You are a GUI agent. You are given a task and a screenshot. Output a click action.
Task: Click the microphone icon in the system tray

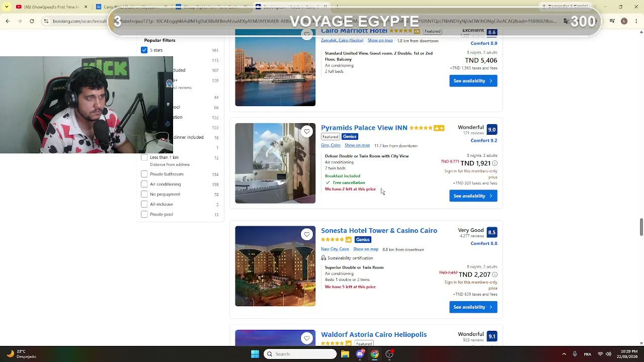575,354
